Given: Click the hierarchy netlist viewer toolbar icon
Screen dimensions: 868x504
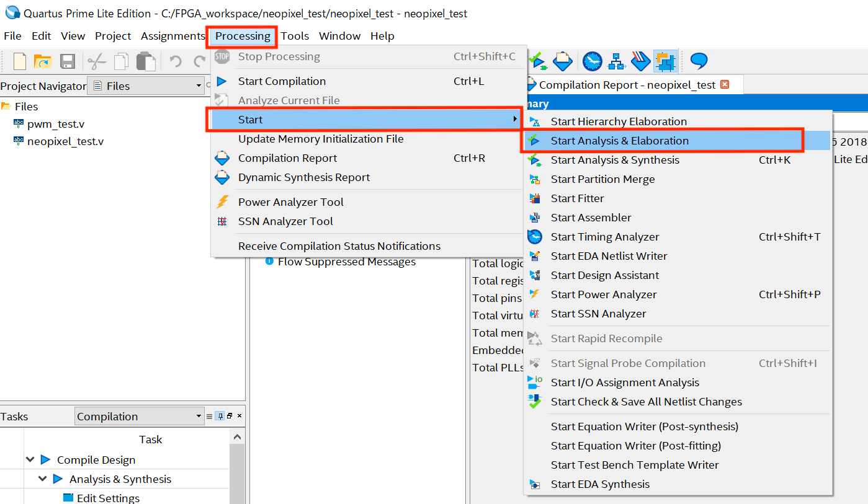Looking at the screenshot, I should click(616, 61).
